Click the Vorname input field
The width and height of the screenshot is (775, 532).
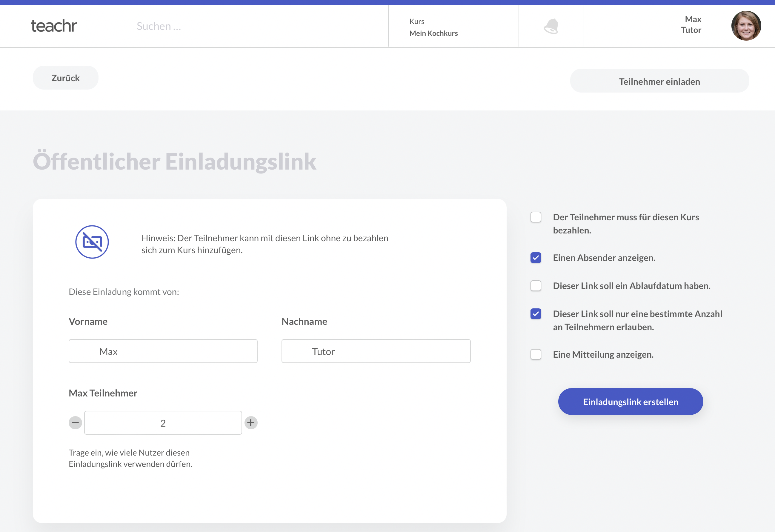(163, 351)
